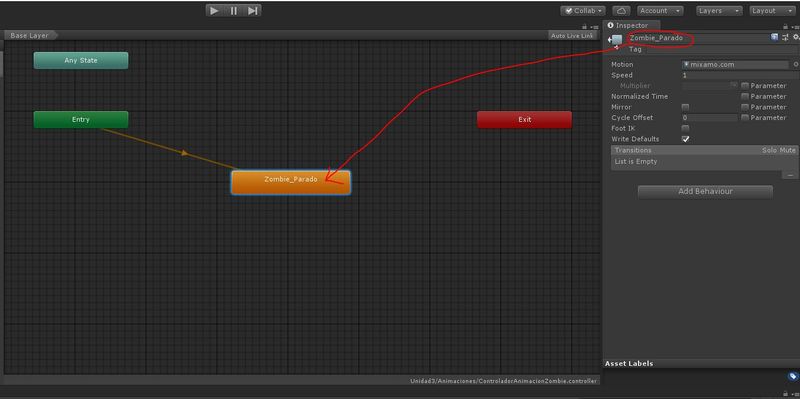
Task: Select the Zombie_Parado state node
Action: (x=291, y=182)
